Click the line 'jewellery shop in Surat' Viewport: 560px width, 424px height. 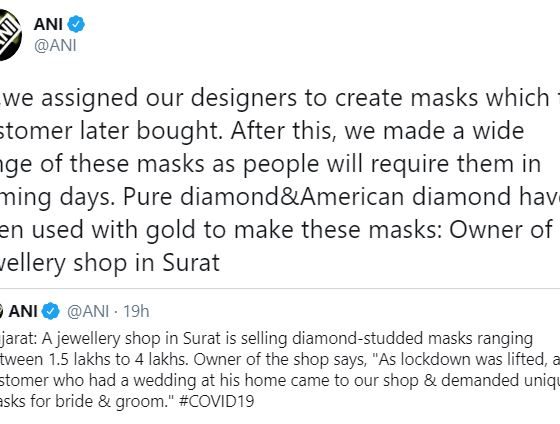109,263
